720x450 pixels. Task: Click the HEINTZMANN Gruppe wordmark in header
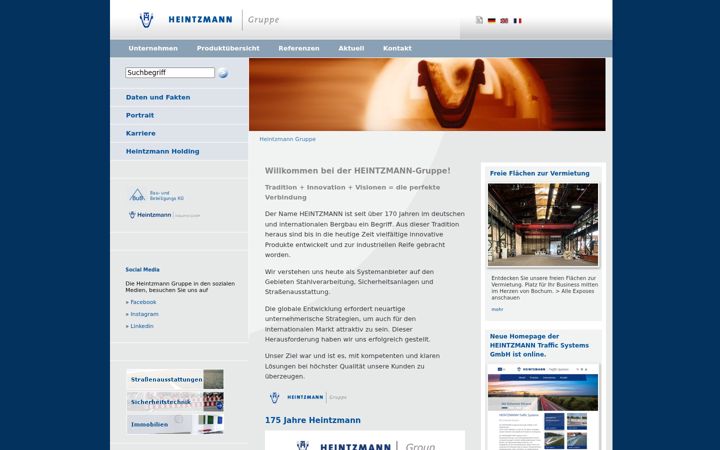pos(224,20)
